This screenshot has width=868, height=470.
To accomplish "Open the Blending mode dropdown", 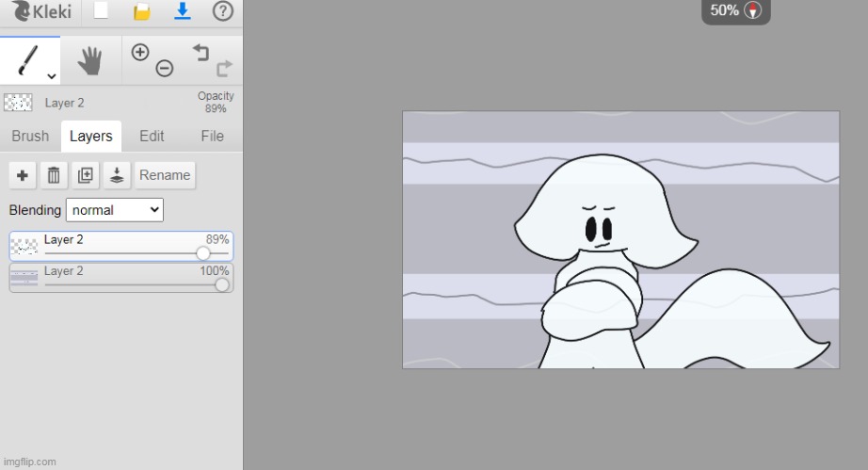I will [x=114, y=210].
